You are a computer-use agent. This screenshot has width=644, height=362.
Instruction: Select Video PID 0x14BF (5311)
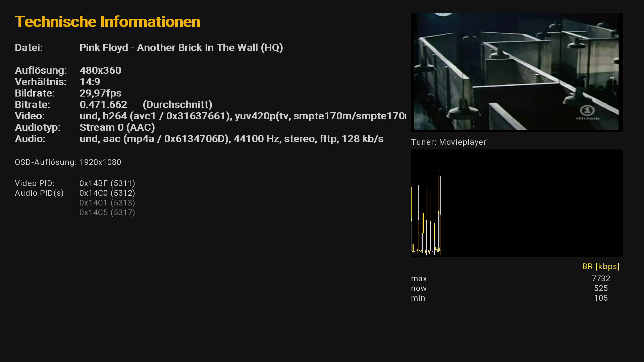click(x=107, y=183)
